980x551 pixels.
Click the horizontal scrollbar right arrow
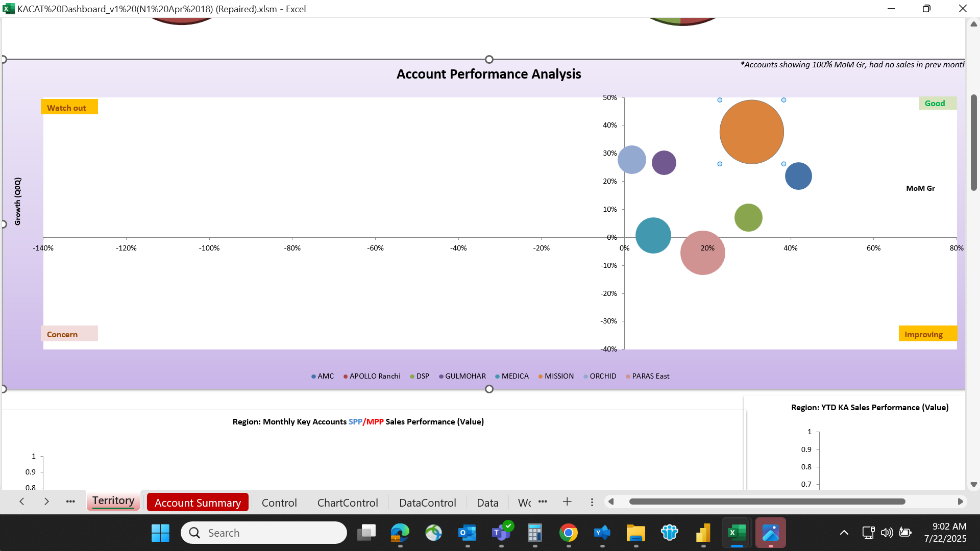(x=960, y=502)
